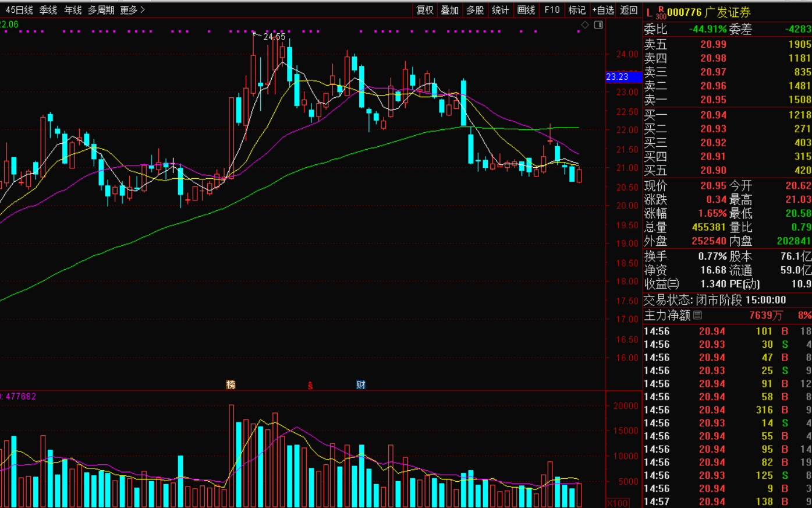Open the 复权 price adjustment menu
Viewport: 812px width, 508px height.
click(x=425, y=10)
